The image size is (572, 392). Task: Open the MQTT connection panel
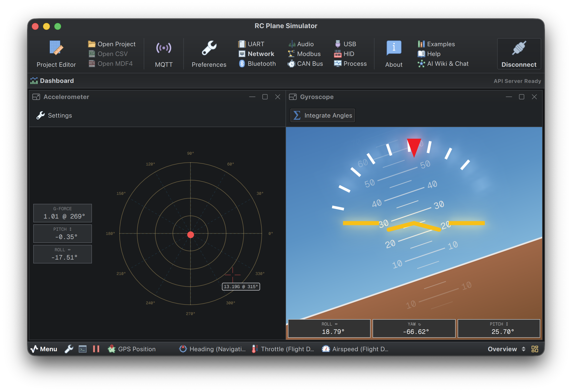(x=164, y=54)
